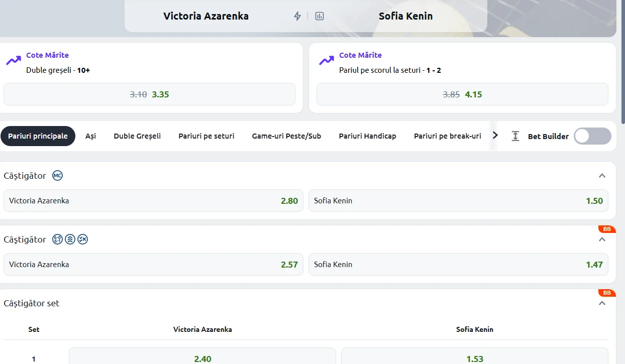Image resolution: width=625 pixels, height=364 pixels.
Task: Click the checkmark-cross icon beside second Câștigător
Action: 83,239
